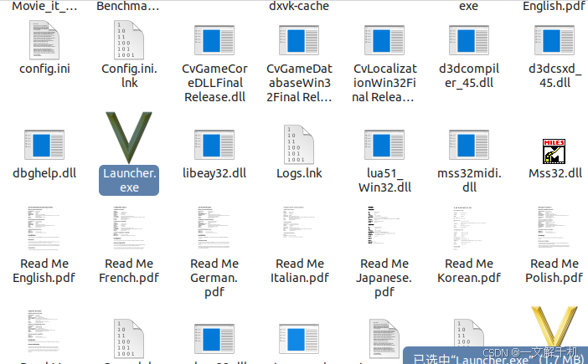Click the dbghelp.dll file icon

44,146
